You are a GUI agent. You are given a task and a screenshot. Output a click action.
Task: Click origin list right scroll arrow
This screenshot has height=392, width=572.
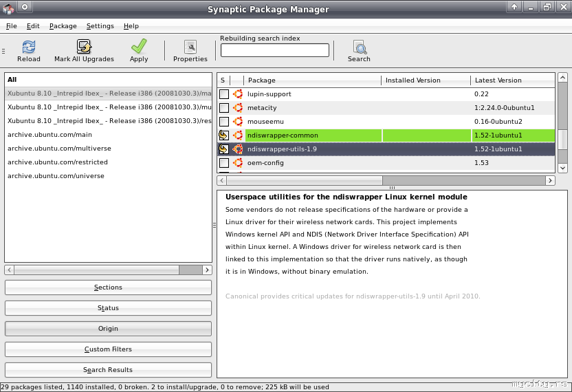pos(207,270)
